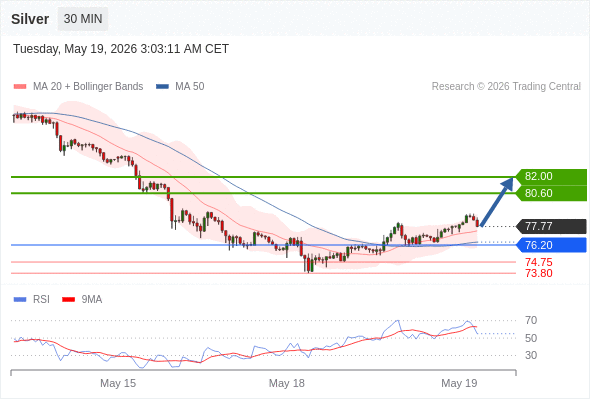The image size is (590, 400).
Task: Click the May 15 date axis label
Action: point(118,383)
